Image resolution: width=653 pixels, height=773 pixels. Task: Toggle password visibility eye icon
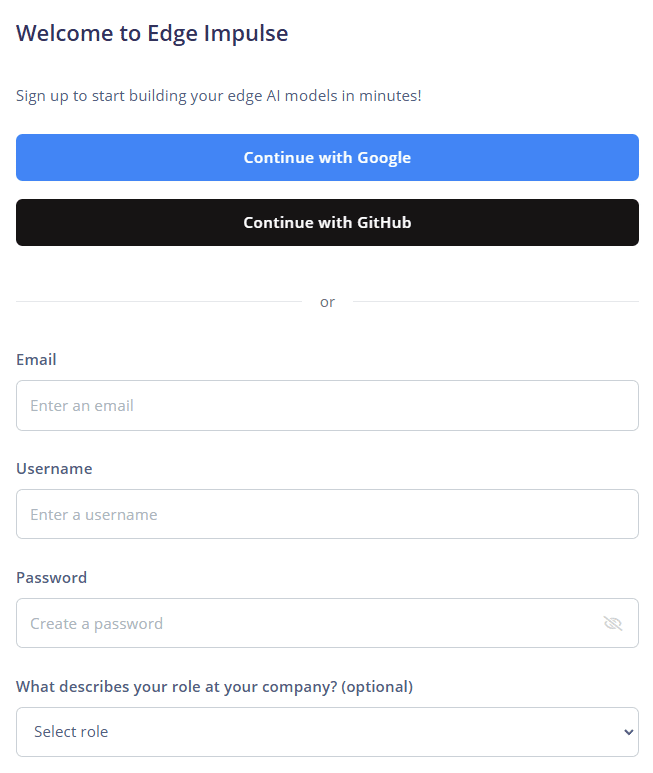[613, 623]
